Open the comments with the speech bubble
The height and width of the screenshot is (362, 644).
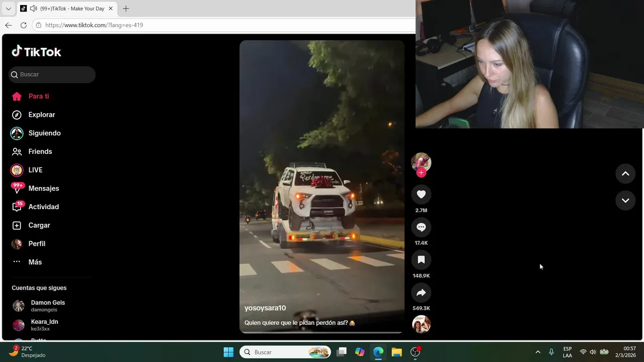(x=421, y=227)
